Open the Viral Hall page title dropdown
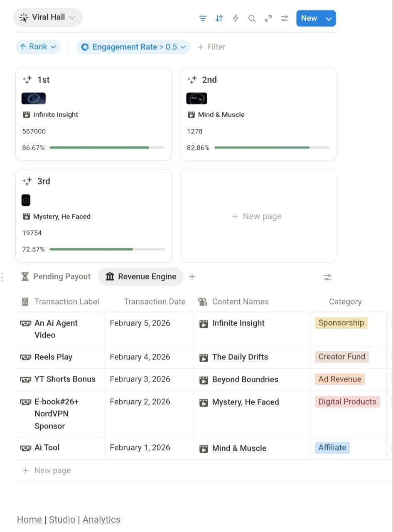Image resolution: width=393 pixels, height=532 pixels. click(47, 18)
